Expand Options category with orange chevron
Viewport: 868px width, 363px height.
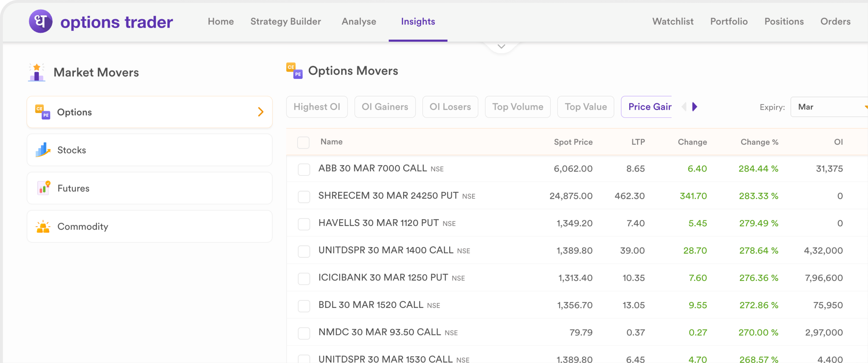coord(261,112)
